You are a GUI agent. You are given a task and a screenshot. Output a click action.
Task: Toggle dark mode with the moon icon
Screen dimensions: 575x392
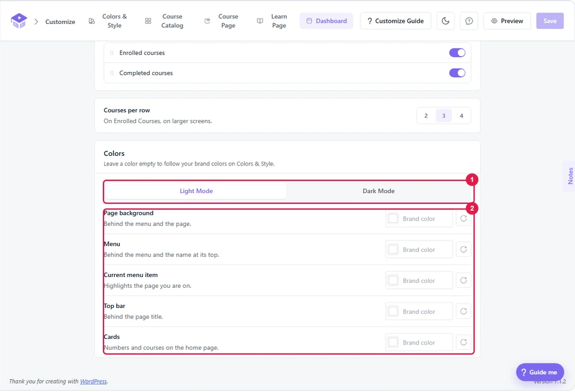pos(446,21)
